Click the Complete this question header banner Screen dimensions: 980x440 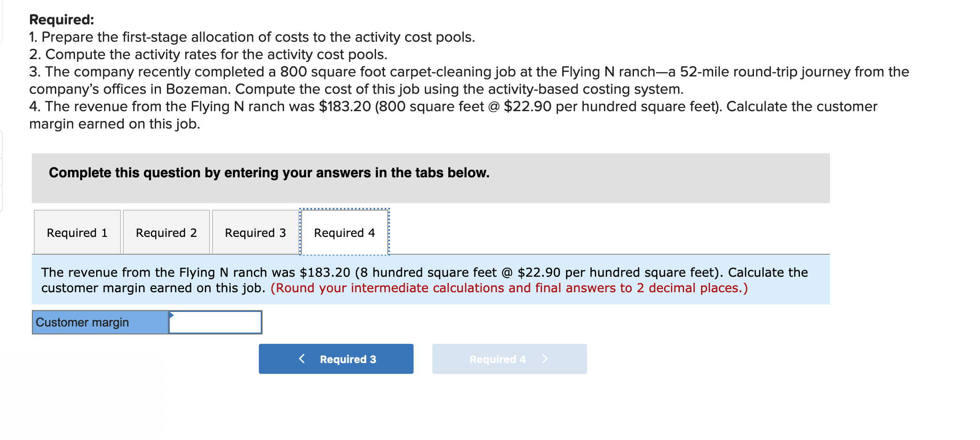(269, 173)
